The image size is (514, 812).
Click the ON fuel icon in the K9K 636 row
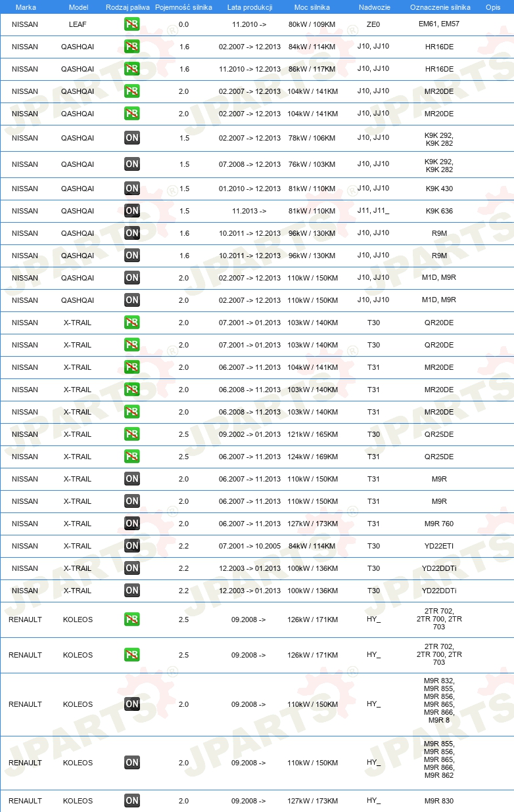coord(131,211)
